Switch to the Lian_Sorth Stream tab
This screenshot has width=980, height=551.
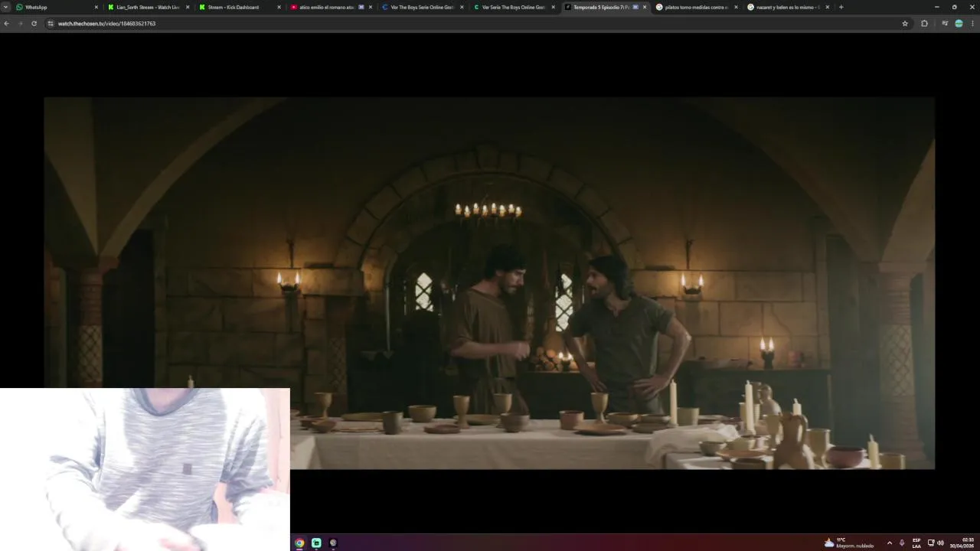tap(149, 7)
